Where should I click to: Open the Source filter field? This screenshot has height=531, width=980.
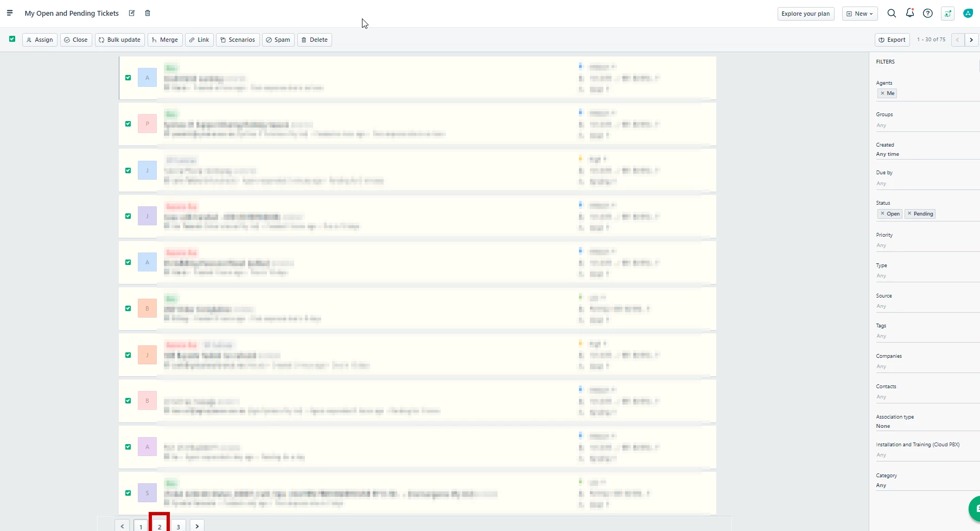pyautogui.click(x=927, y=306)
